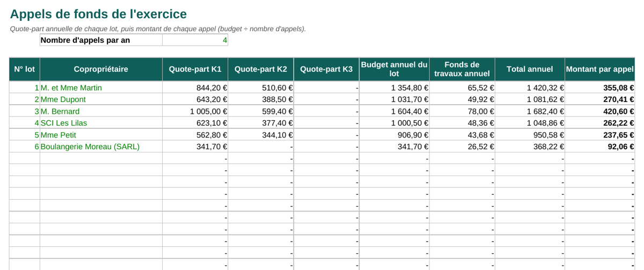The width and height of the screenshot is (644, 270).
Task: Select the 'Fonds de travaux annuel' header
Action: [462, 69]
